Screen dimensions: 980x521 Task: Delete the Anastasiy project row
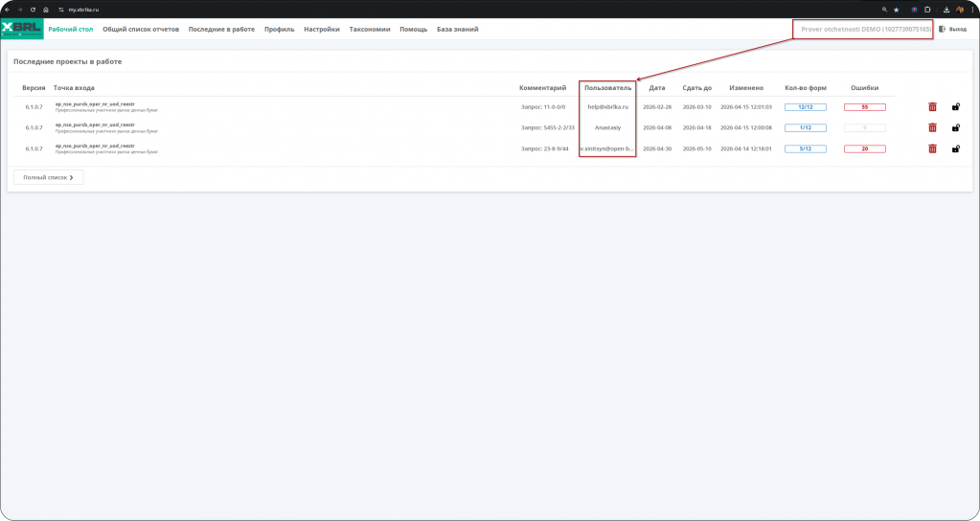coord(932,127)
